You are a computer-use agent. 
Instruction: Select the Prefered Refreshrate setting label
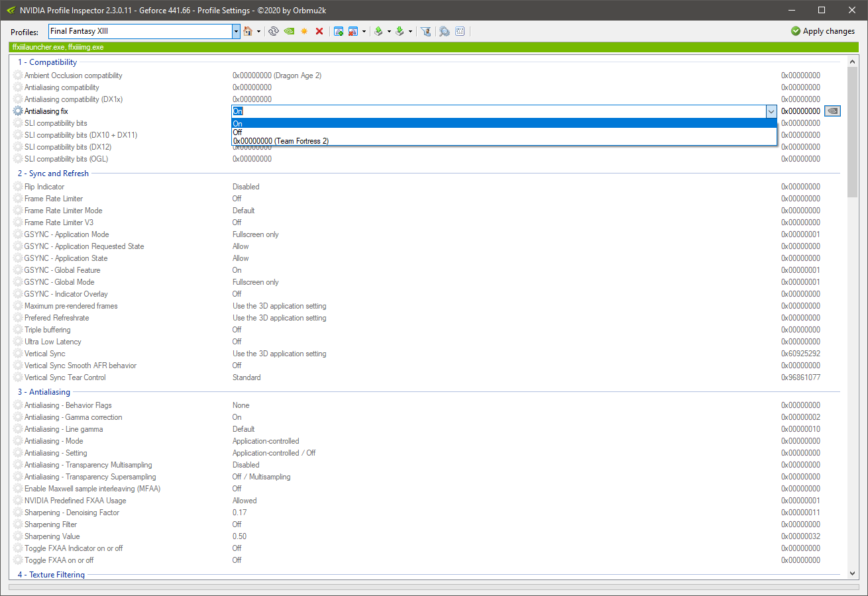pos(57,318)
